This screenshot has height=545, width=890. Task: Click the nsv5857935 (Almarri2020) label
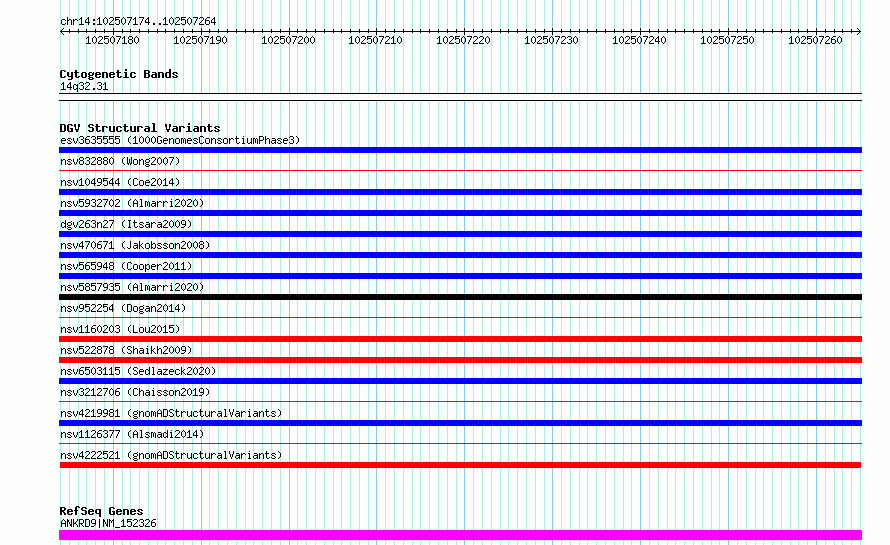132,287
